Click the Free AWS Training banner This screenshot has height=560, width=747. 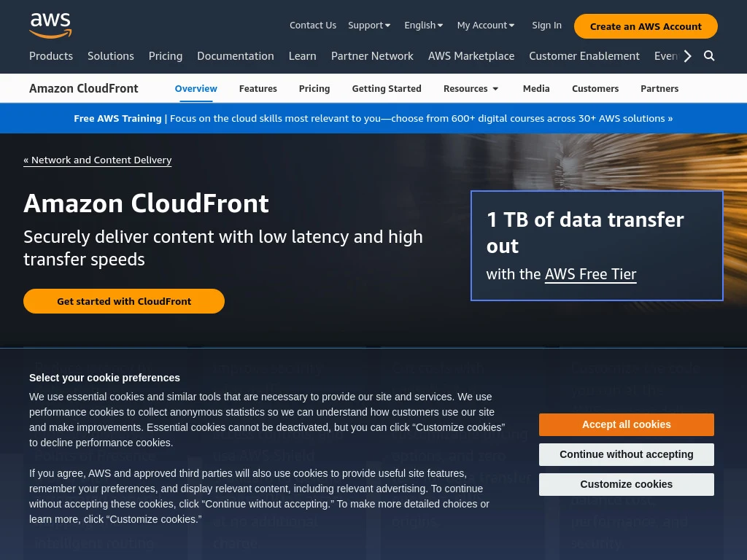pos(373,119)
